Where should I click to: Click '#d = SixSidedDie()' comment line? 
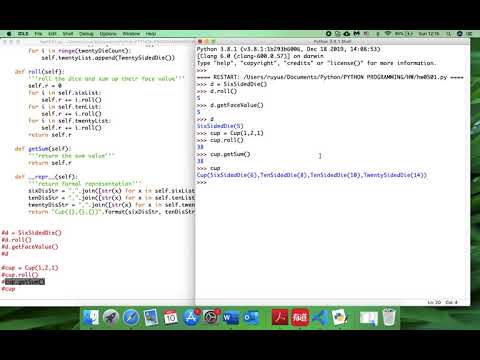[32, 233]
